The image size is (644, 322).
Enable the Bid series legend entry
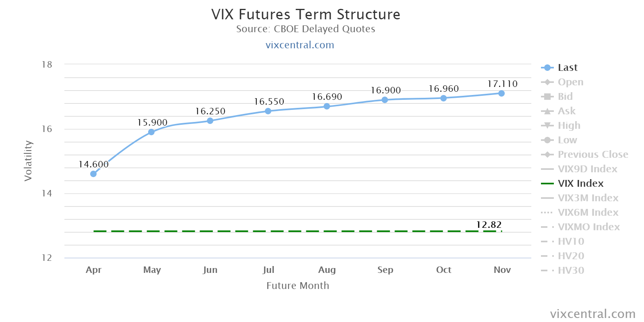pyautogui.click(x=565, y=97)
